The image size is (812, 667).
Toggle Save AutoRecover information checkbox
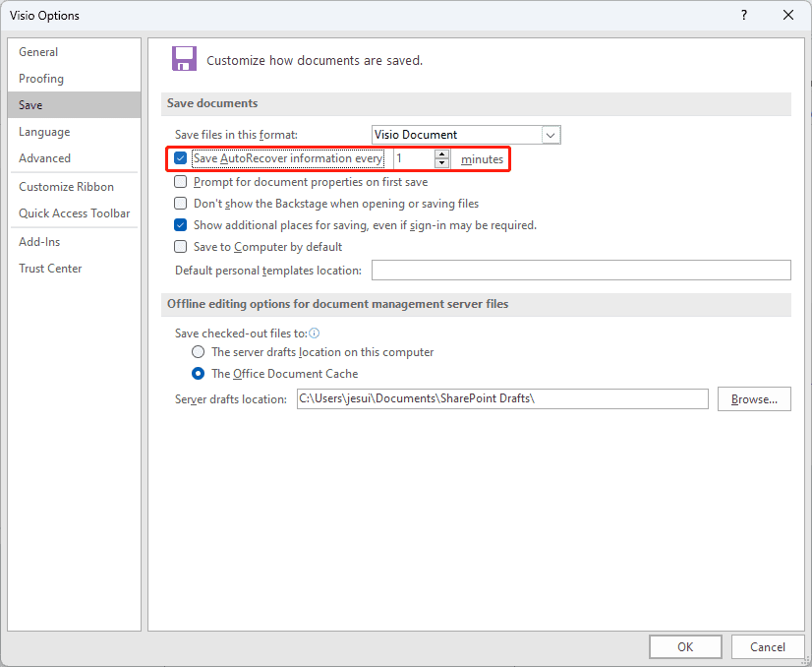(x=181, y=158)
